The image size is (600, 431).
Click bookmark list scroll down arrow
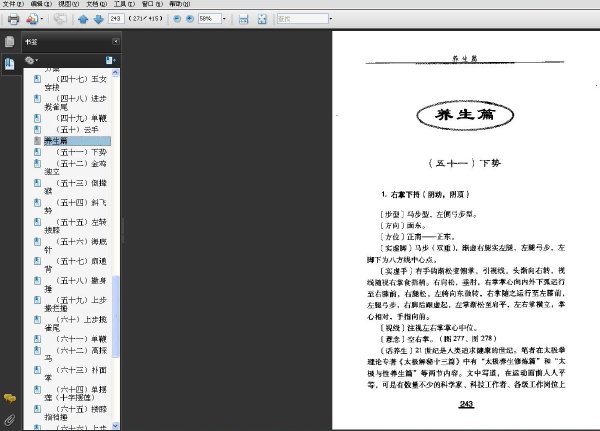pyautogui.click(x=116, y=426)
